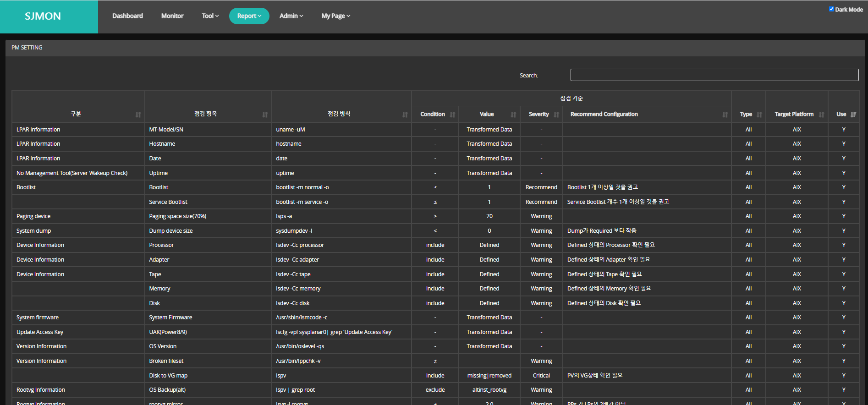Viewport: 868px width, 405px height.
Task: Expand the Admin dropdown menu
Action: pos(291,16)
